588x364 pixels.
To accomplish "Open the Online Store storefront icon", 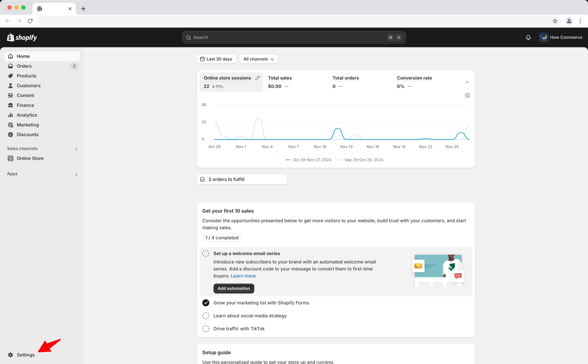I will [x=11, y=158].
